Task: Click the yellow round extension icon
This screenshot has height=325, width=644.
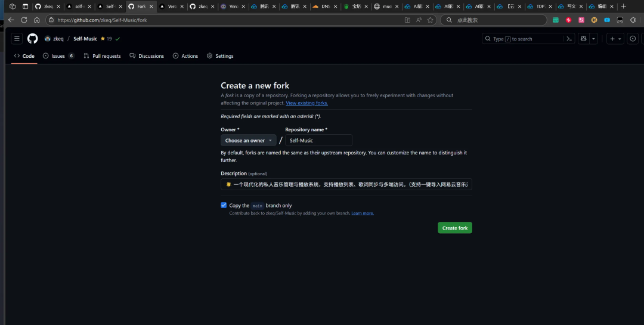Action: [595, 20]
